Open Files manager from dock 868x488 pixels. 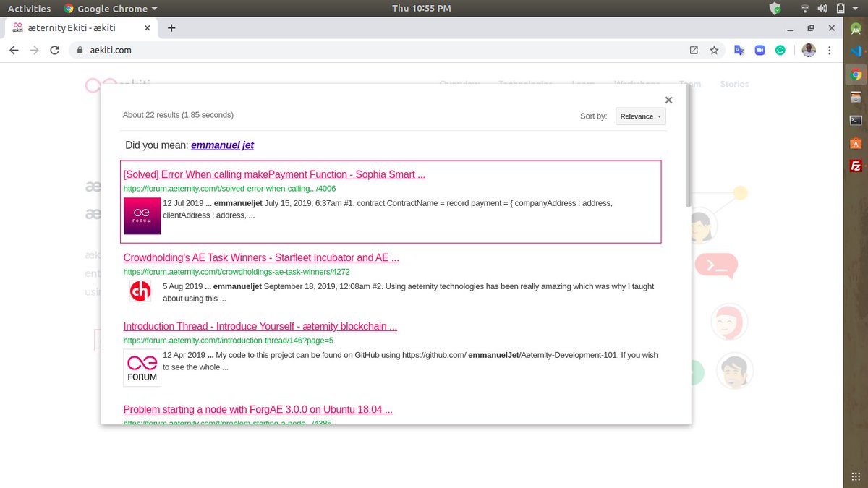tap(856, 97)
